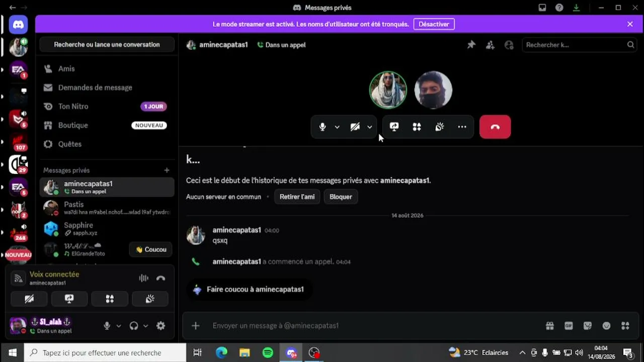
Task: Click Désactiver on the streamer mode banner
Action: pyautogui.click(x=434, y=24)
